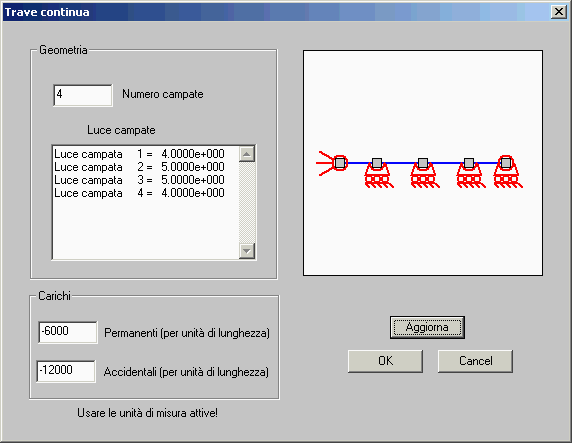Screen dimensions: 572x443
Task: Click the leftmost fixed support icon
Action: click(332, 163)
